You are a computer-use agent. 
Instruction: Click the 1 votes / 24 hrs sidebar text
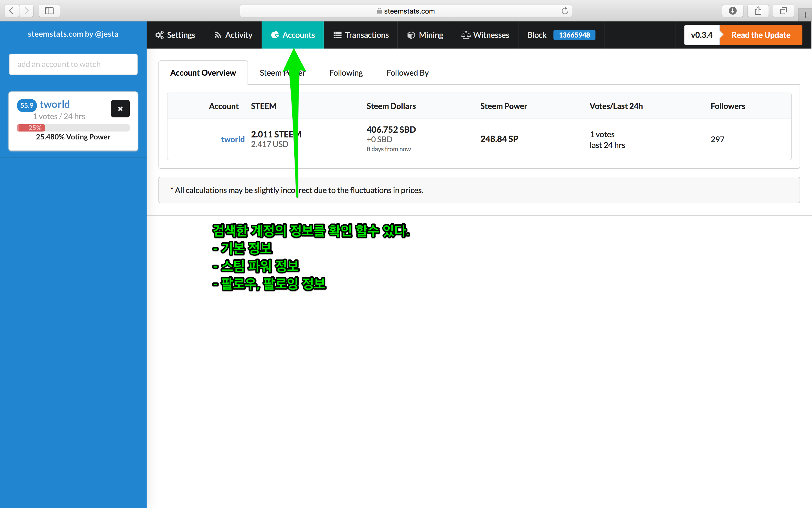coord(59,116)
